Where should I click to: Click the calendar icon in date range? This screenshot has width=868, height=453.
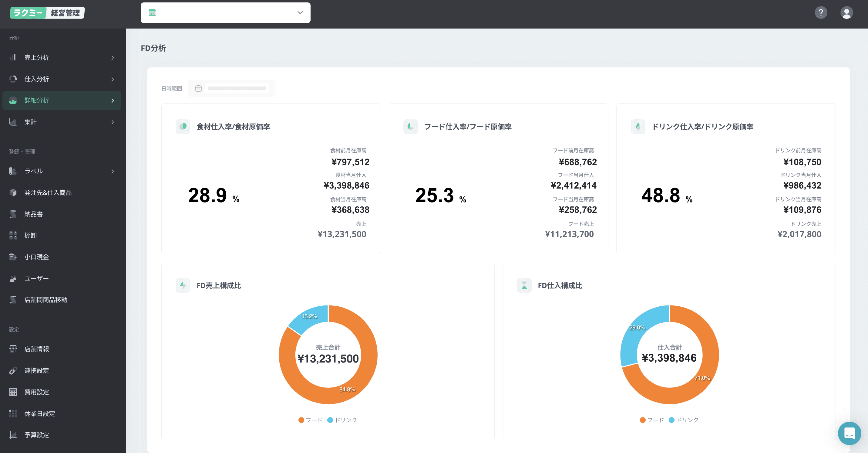[x=198, y=88]
